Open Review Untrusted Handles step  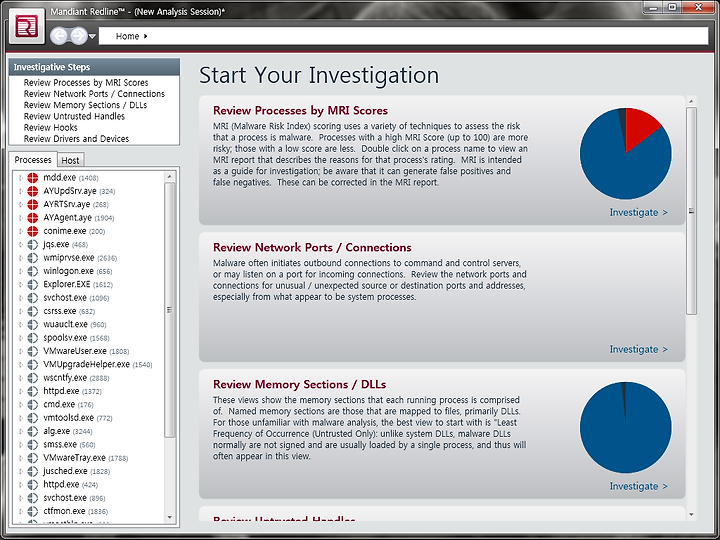click(74, 116)
